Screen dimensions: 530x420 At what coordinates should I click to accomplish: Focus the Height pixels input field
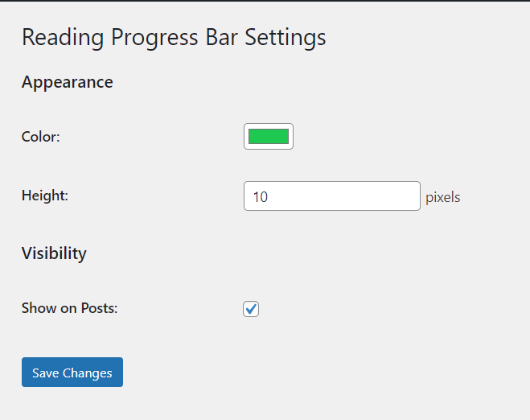pyautogui.click(x=332, y=196)
